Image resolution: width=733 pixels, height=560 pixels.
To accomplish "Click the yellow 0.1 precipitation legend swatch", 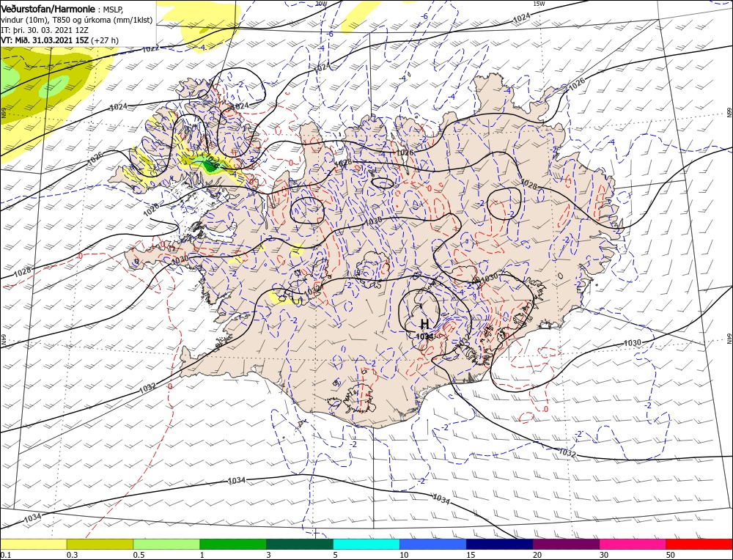I will pyautogui.click(x=33, y=544).
